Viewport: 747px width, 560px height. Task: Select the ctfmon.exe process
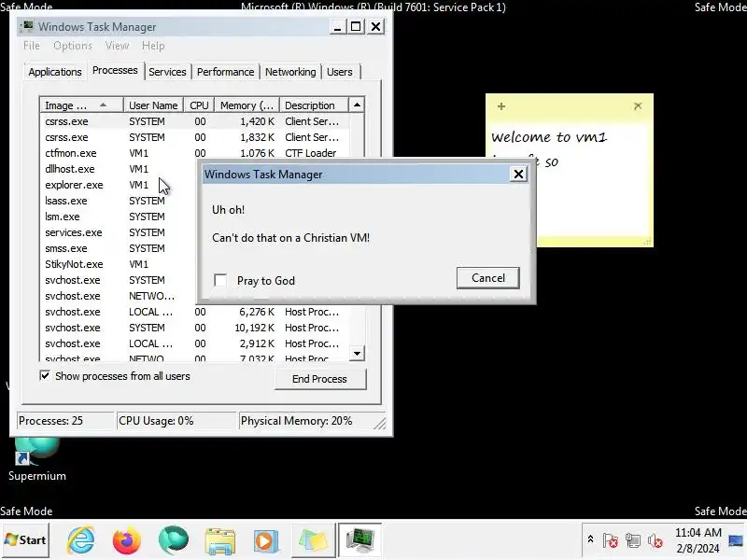194,153
